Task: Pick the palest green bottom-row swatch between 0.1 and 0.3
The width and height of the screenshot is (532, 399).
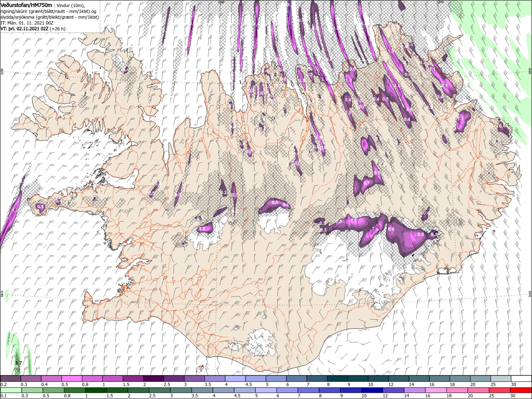Action: [x=11, y=390]
